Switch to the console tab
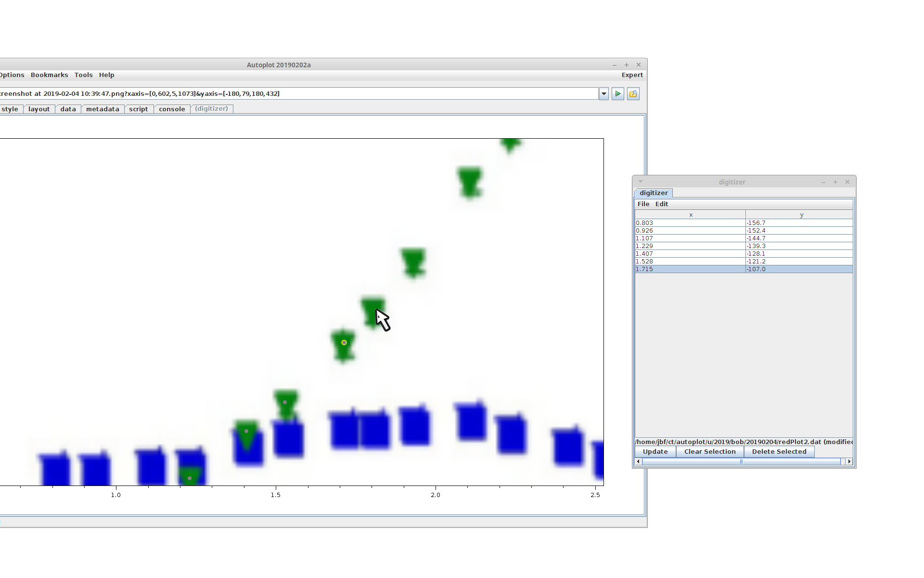This screenshot has width=924, height=578. [x=172, y=109]
